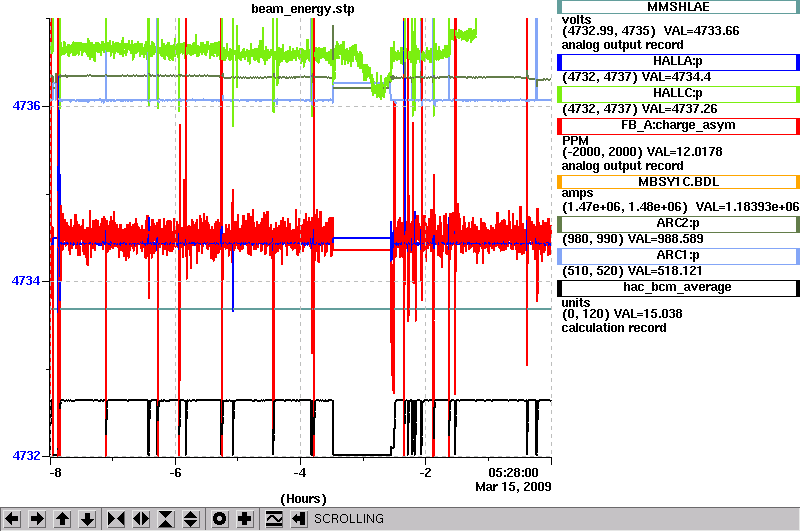The height and width of the screenshot is (531, 800).
Task: Click the VAL=15.038 hac_bcm_average reading
Action: pyautogui.click(x=647, y=313)
